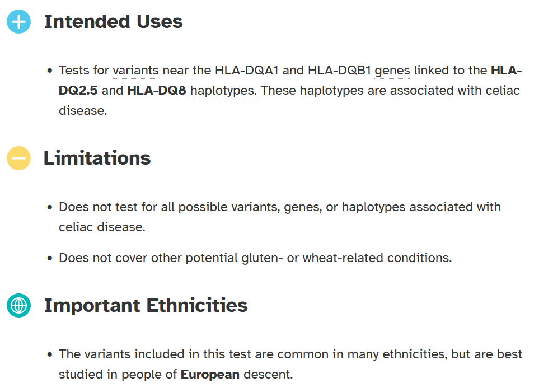Click the bold word European
539x392 pixels.
(210, 374)
